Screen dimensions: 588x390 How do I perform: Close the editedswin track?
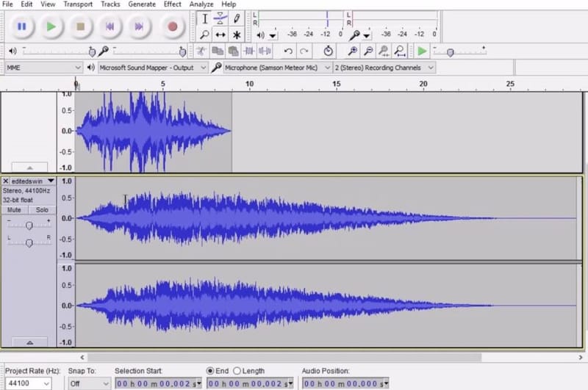tap(6, 181)
